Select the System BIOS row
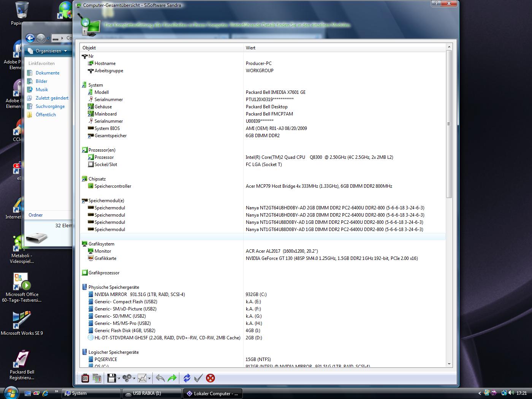The image size is (532, 399). [262, 128]
